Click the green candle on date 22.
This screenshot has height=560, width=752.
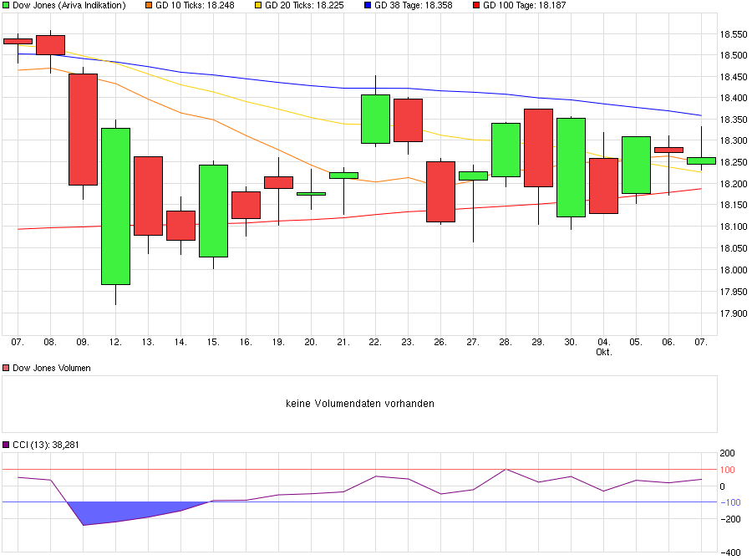375,119
